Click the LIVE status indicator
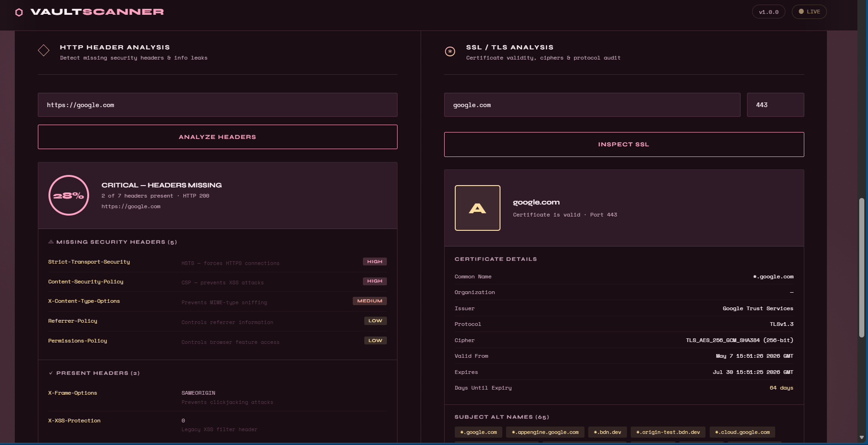The width and height of the screenshot is (868, 445). click(x=809, y=12)
